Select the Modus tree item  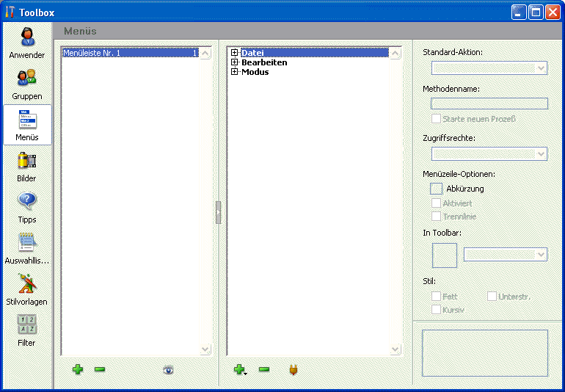[255, 72]
